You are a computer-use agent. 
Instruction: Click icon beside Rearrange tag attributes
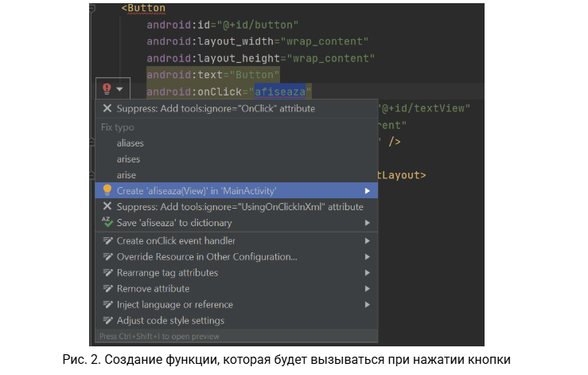point(107,272)
